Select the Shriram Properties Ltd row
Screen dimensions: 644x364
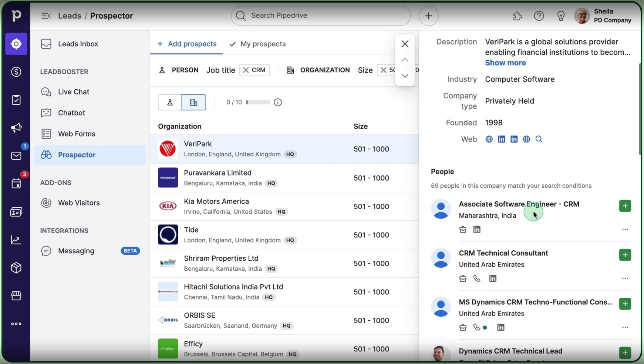284,263
